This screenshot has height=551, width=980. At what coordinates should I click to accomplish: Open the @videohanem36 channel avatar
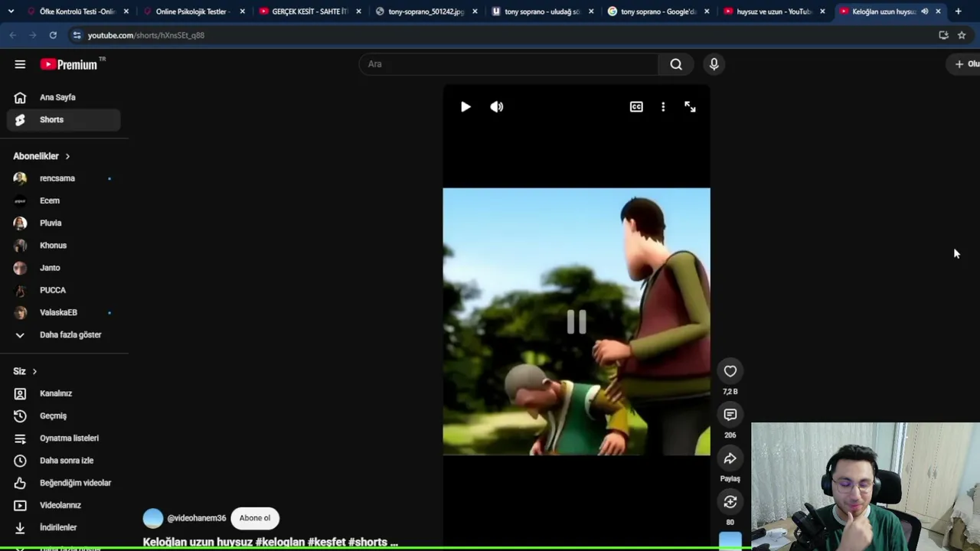coord(153,518)
